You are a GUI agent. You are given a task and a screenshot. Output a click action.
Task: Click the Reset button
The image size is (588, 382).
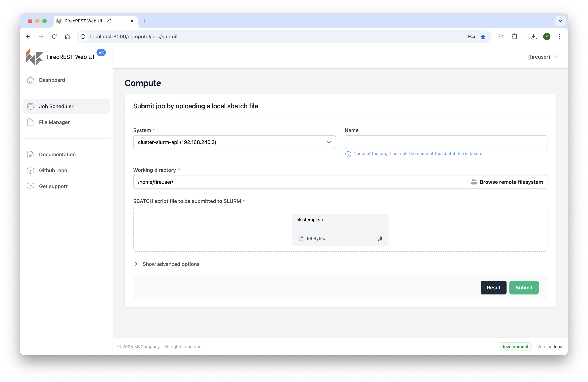click(493, 287)
